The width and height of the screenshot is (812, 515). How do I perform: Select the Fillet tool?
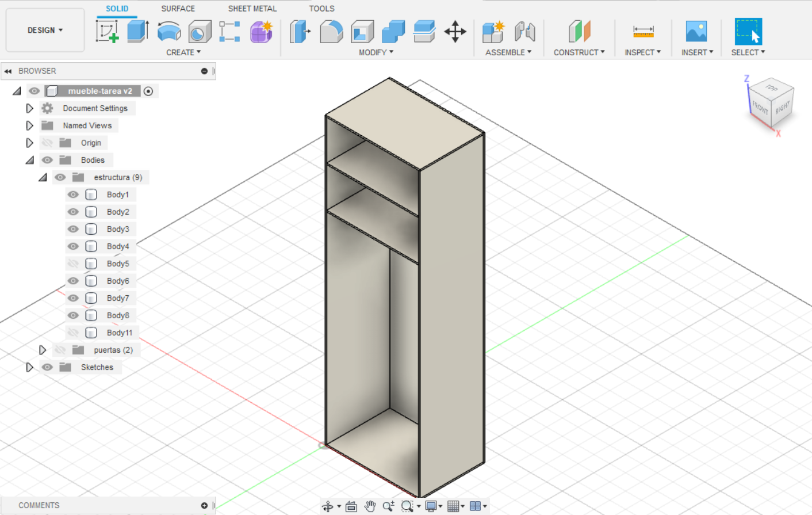331,32
